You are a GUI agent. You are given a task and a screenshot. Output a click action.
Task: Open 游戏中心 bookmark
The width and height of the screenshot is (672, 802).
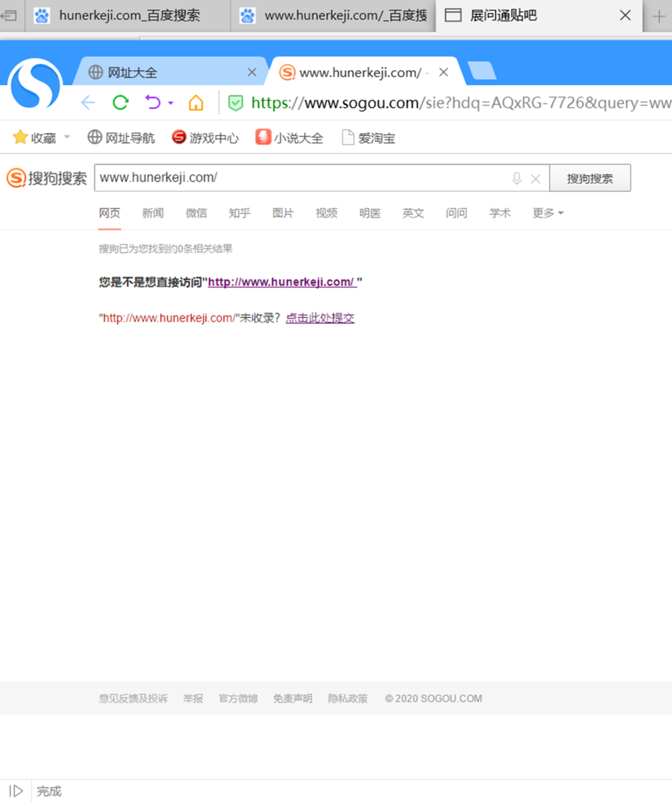(x=205, y=138)
